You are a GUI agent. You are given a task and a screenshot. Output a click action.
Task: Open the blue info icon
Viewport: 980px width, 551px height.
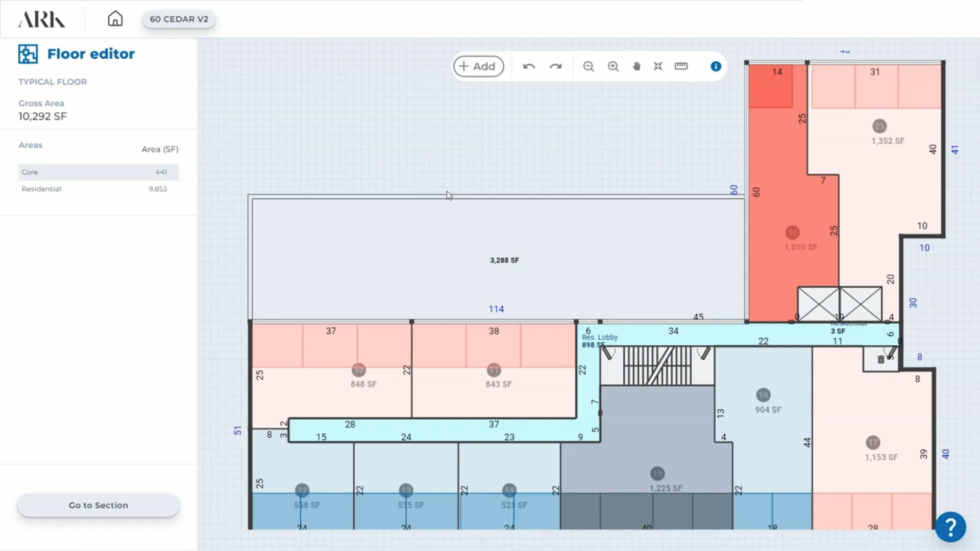(x=716, y=66)
